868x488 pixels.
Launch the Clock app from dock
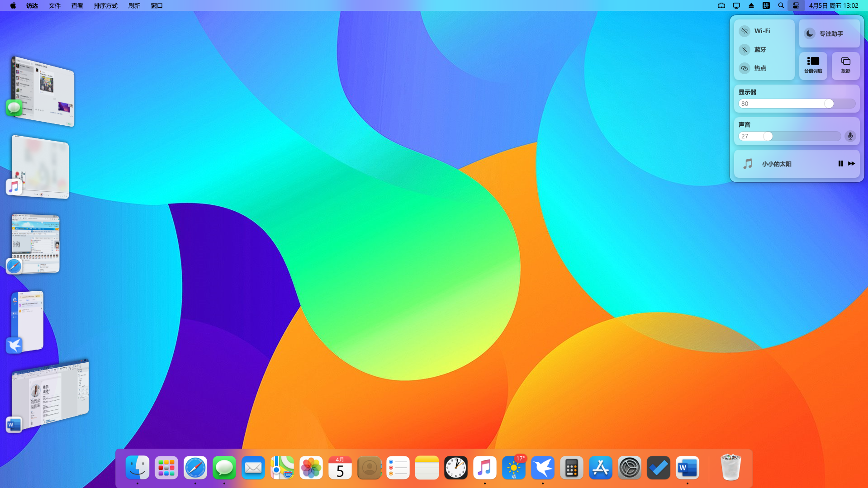point(455,468)
